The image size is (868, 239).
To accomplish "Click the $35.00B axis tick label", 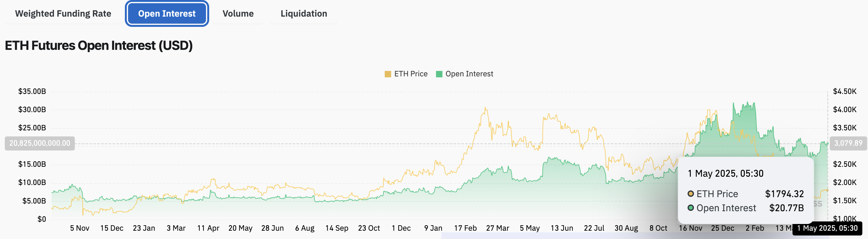I will pos(33,91).
